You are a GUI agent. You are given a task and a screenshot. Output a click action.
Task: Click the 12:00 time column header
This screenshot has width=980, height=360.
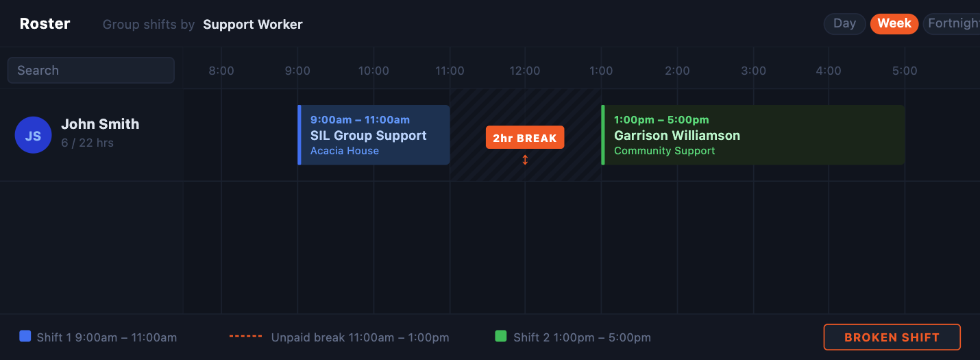click(x=525, y=71)
